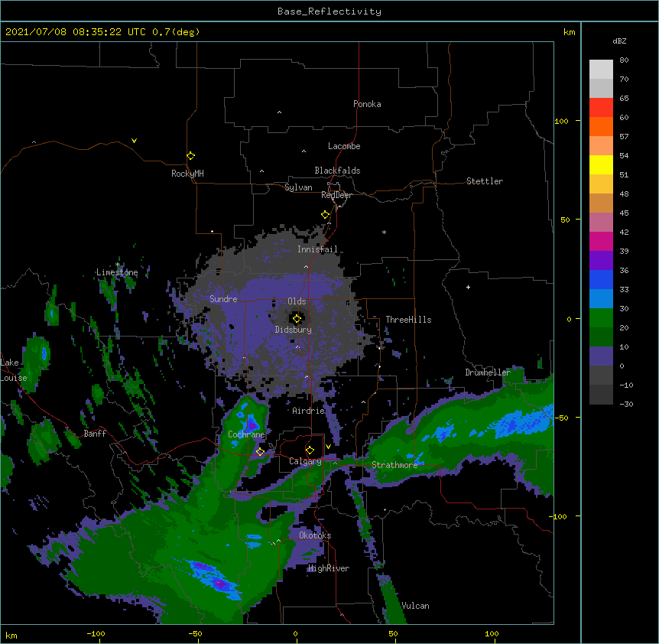This screenshot has height=644, width=659.
Task: Click the timestamp 2021/07/08 08:35:22 UTC
Action: click(75, 32)
